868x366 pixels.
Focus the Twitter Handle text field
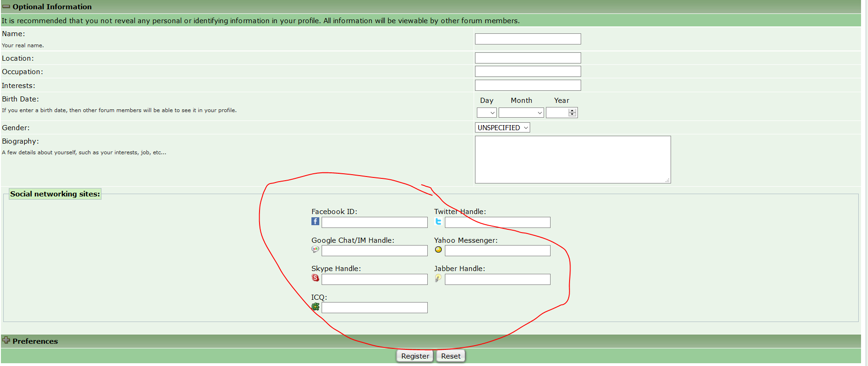[x=497, y=222]
